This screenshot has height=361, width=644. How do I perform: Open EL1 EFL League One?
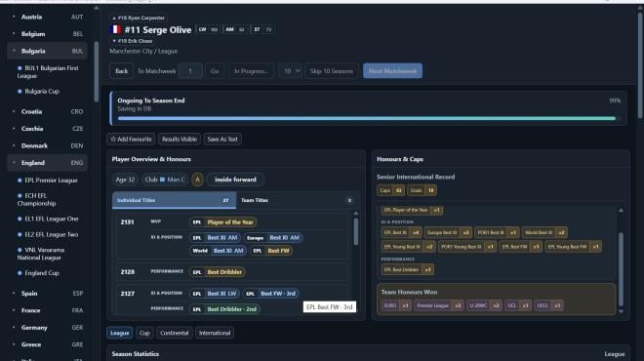coord(49,219)
